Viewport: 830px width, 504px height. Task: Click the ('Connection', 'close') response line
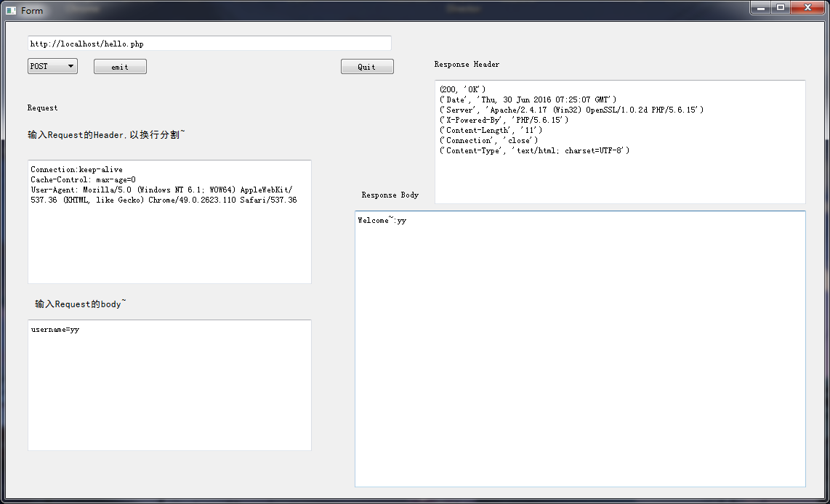pyautogui.click(x=488, y=140)
